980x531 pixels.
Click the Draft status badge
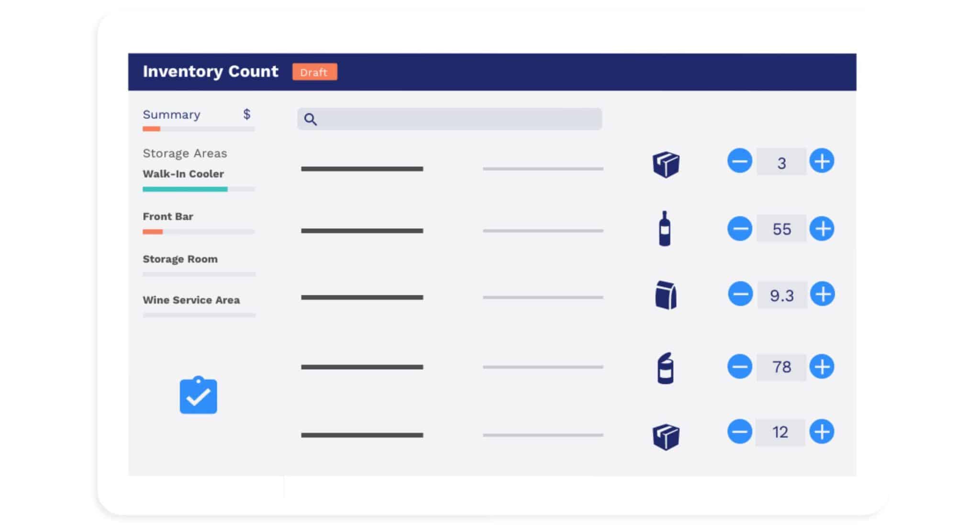(313, 73)
